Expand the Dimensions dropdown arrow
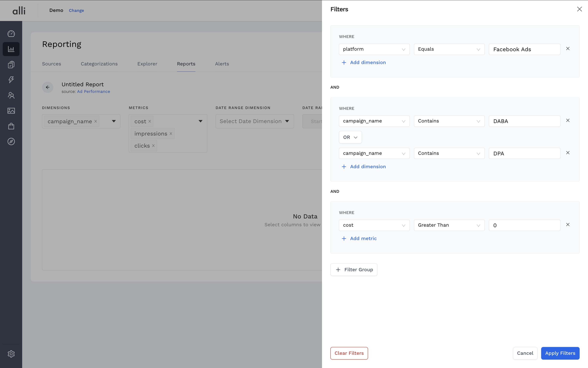 point(114,121)
